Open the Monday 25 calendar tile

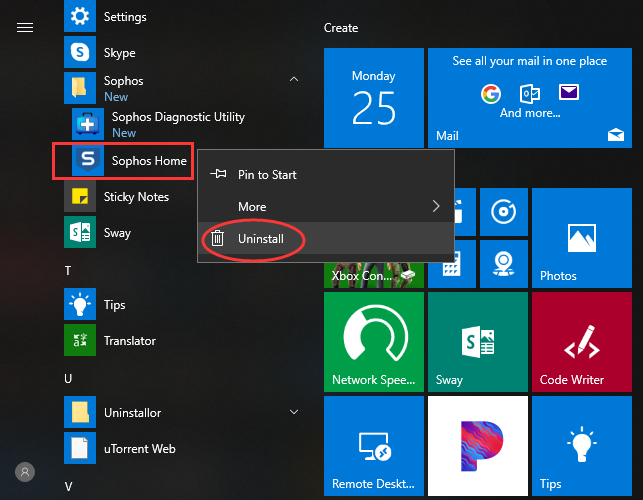tap(374, 98)
